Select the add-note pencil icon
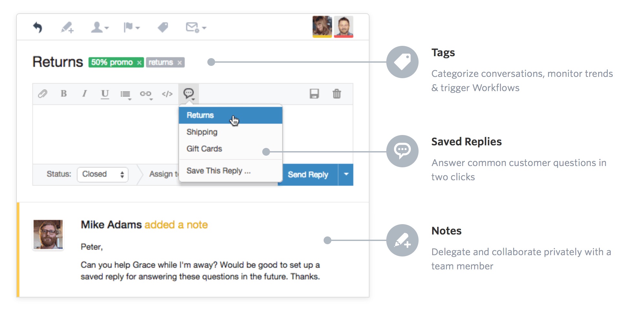644x323 pixels. tap(67, 27)
